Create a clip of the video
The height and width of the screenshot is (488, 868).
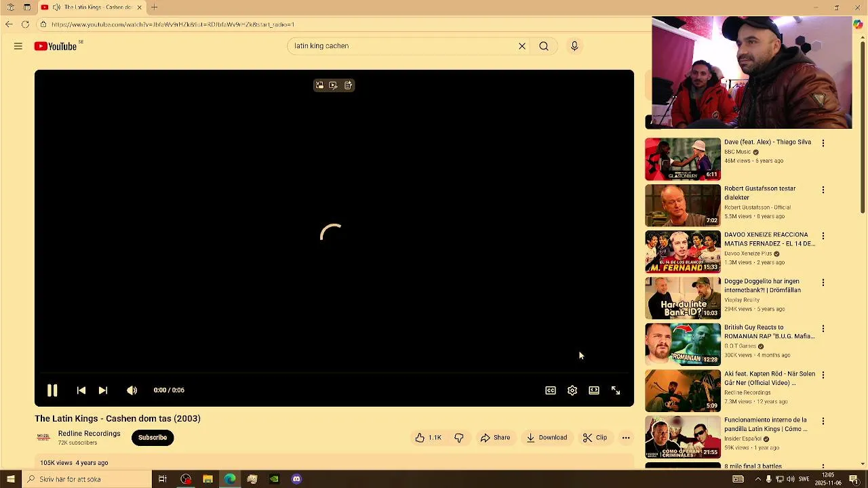pyautogui.click(x=595, y=438)
